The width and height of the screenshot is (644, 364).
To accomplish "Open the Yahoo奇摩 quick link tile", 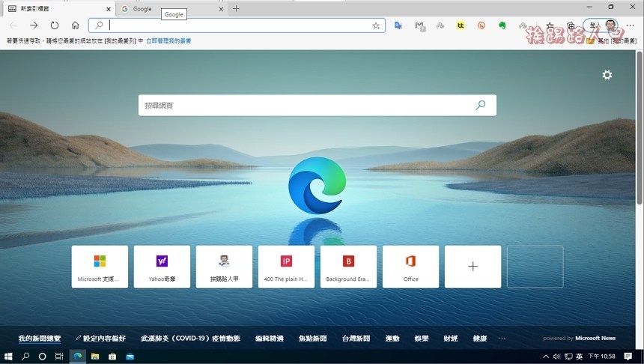I will [x=162, y=267].
